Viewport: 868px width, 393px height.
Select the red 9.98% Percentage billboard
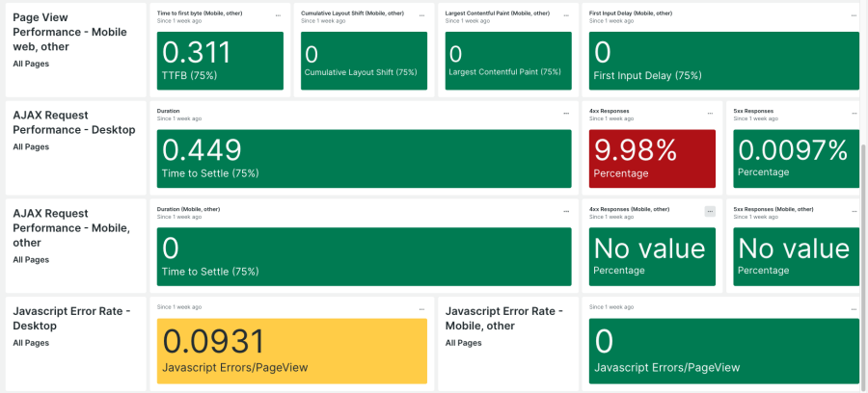pyautogui.click(x=652, y=158)
